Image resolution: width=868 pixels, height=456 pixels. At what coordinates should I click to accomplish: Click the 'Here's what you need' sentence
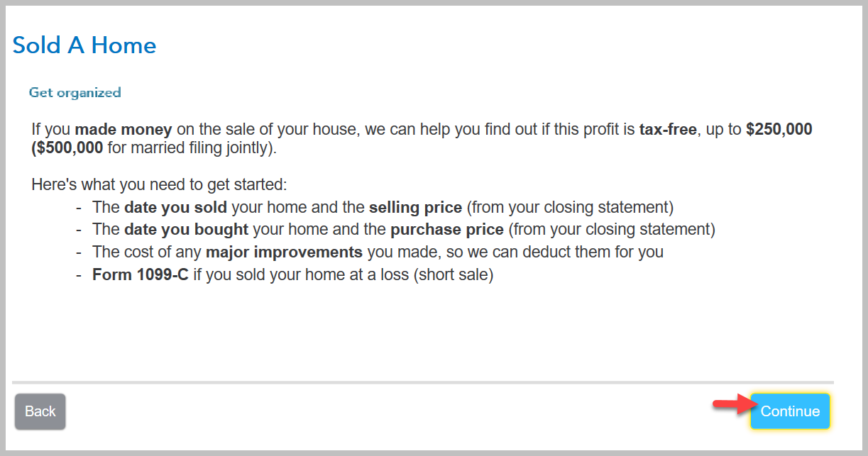coord(159,185)
